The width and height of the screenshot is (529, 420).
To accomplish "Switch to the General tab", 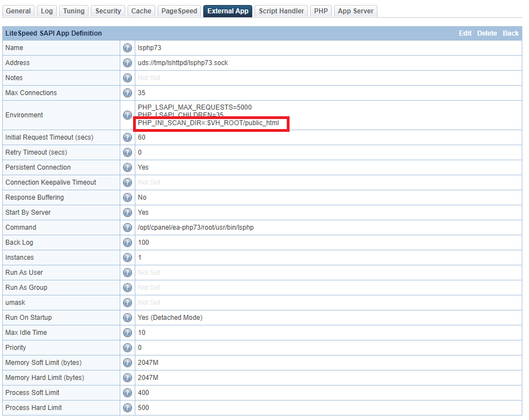I will (18, 11).
